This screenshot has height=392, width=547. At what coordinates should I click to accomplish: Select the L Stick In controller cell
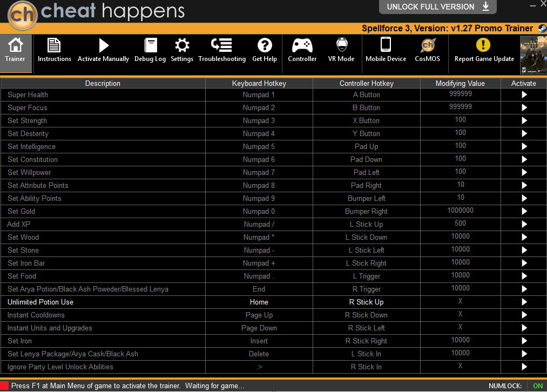(x=366, y=354)
